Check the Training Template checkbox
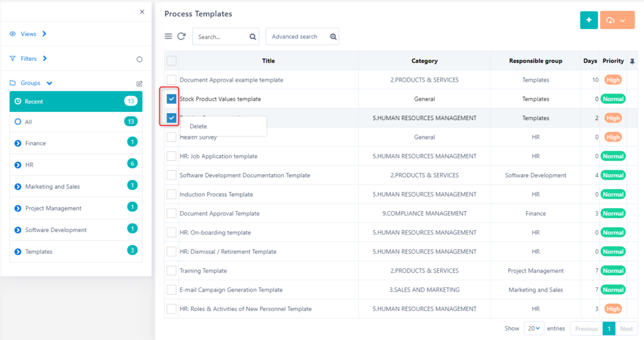 coord(172,271)
